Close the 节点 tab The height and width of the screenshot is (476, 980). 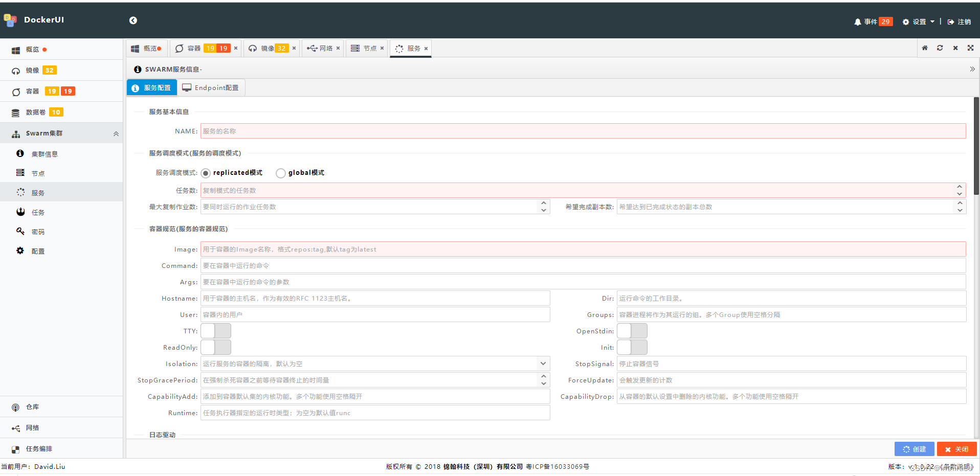382,49
